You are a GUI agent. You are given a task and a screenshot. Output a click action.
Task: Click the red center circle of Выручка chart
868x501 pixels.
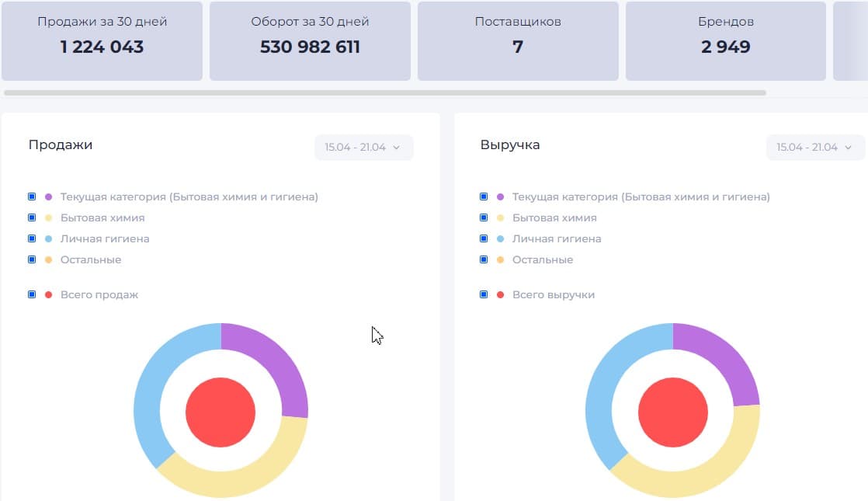[x=673, y=412]
